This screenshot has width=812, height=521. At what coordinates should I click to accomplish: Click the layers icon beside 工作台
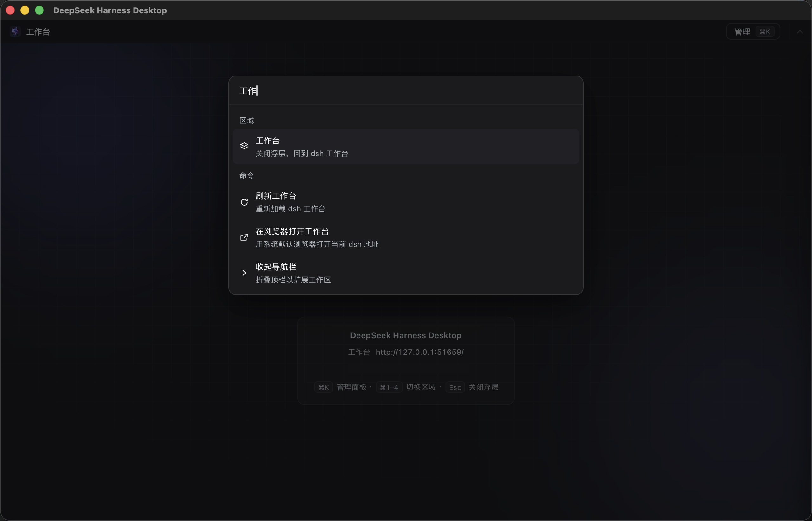pos(244,146)
